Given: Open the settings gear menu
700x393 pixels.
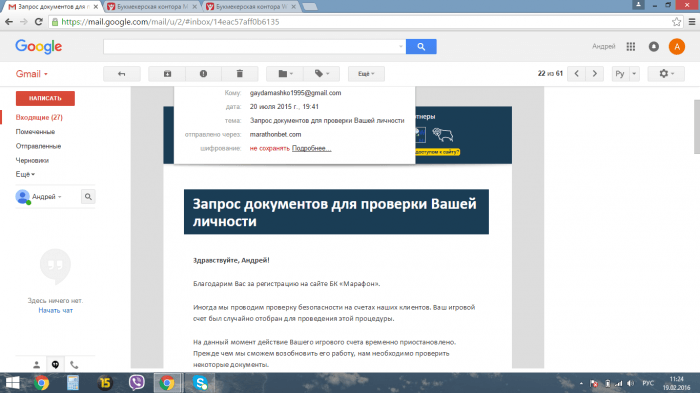Looking at the screenshot, I should click(666, 74).
